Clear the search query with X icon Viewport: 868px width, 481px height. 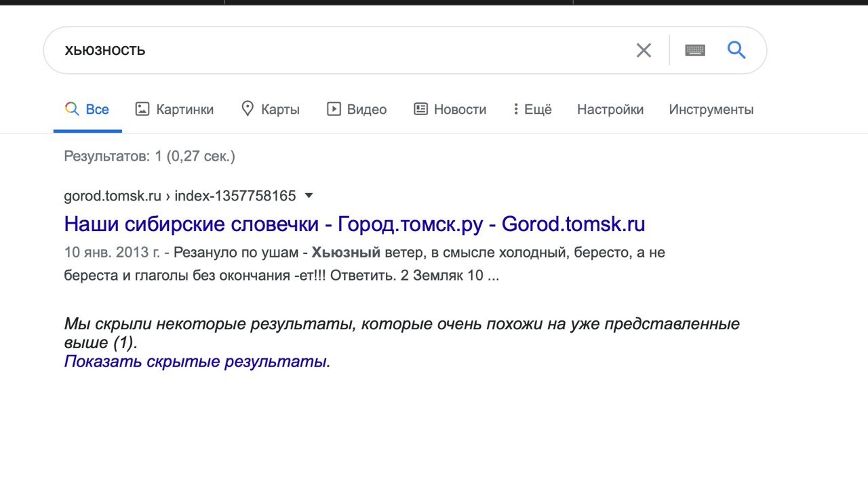[644, 50]
